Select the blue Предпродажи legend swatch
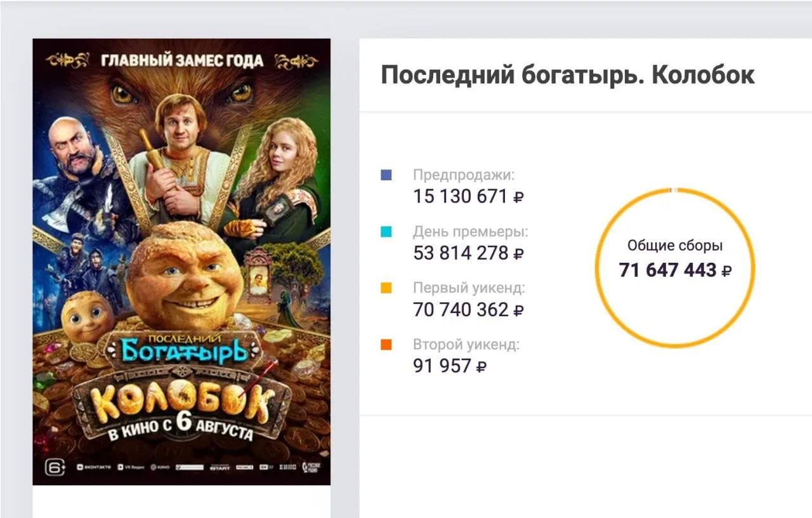 coord(386,175)
